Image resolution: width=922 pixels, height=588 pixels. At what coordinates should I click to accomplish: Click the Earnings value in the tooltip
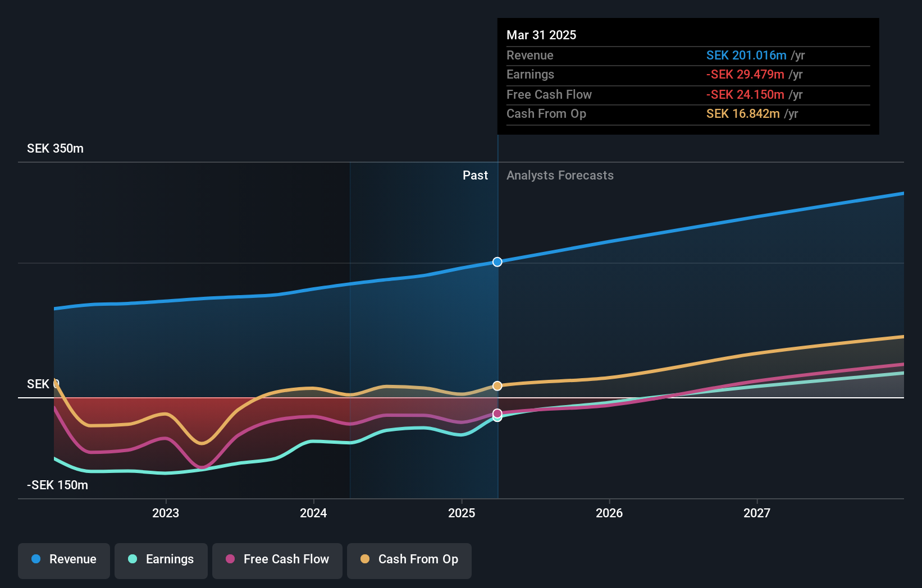[x=745, y=74]
